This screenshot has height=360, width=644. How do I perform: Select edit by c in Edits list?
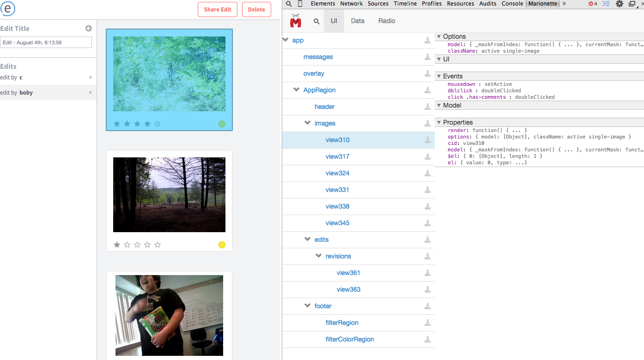[48, 78]
